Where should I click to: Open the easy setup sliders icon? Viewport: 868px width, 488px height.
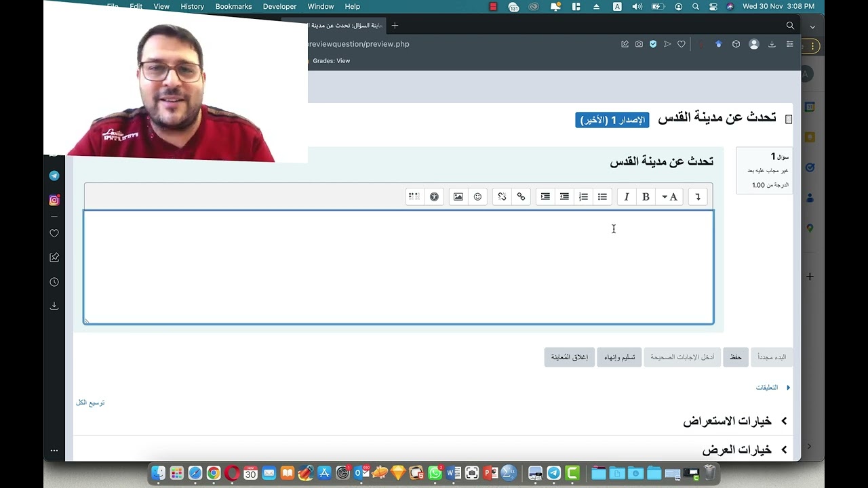pos(790,44)
